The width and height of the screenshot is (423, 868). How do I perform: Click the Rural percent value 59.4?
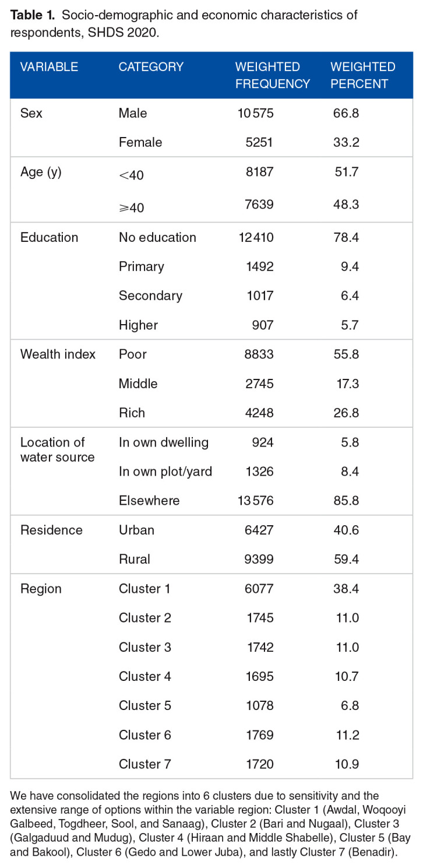[x=344, y=559]
